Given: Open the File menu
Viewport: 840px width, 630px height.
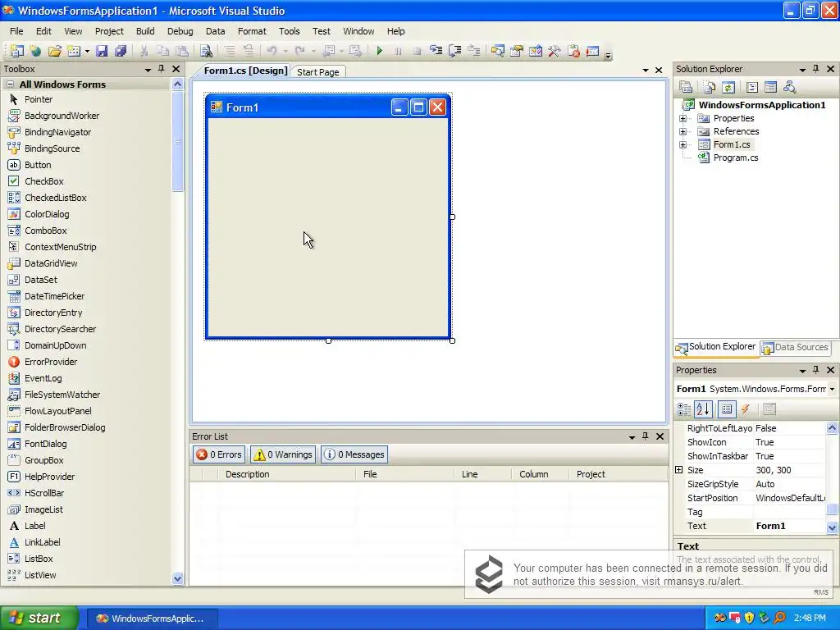Looking at the screenshot, I should click(16, 31).
